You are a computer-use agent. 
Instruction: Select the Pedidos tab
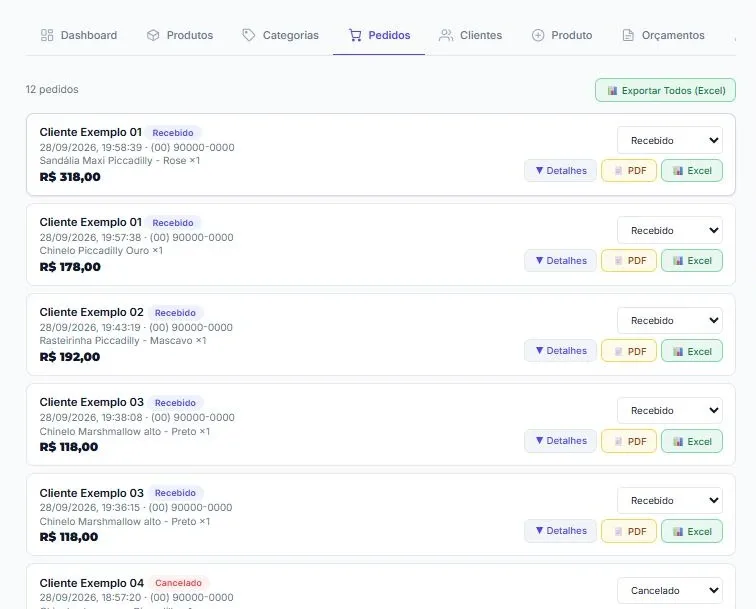[379, 35]
